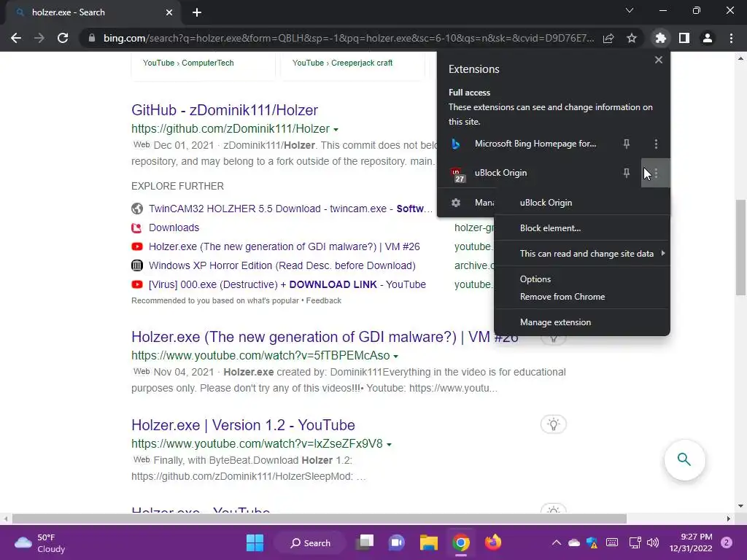Open GitHub - zDominik111/Holzer result

[x=225, y=110]
